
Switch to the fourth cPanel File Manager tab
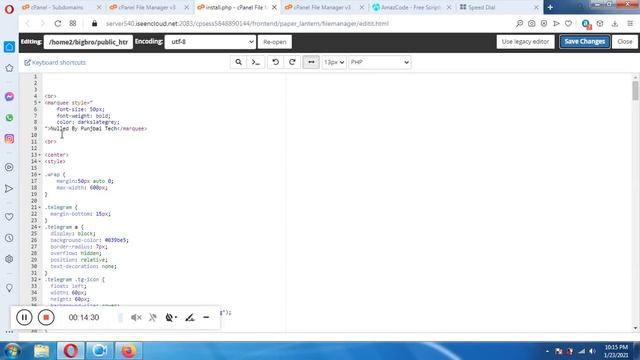[322, 7]
